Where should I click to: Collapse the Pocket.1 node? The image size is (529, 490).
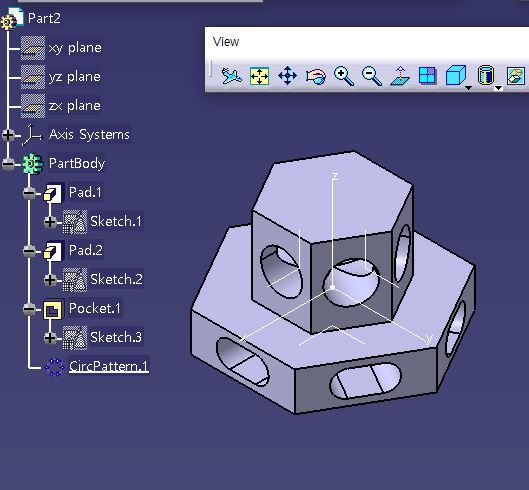(x=29, y=309)
